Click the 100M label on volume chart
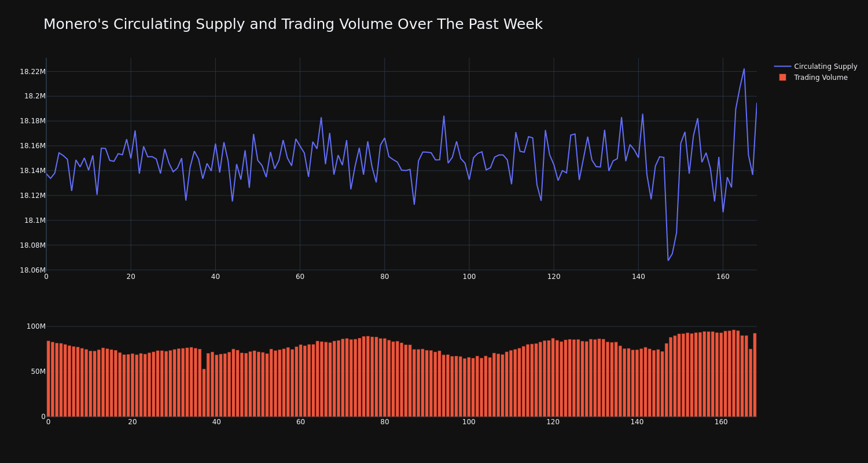Screen dimensions: 868x463 click(36, 326)
